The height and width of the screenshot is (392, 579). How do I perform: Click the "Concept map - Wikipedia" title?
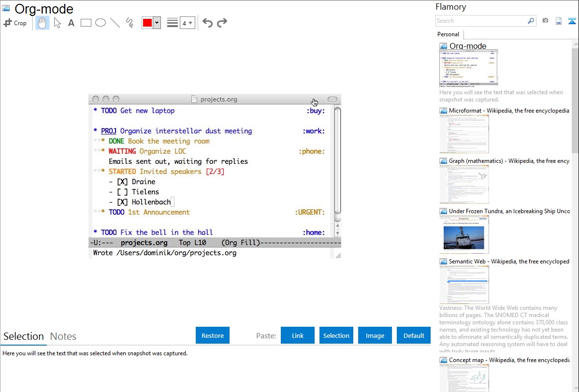(509, 360)
